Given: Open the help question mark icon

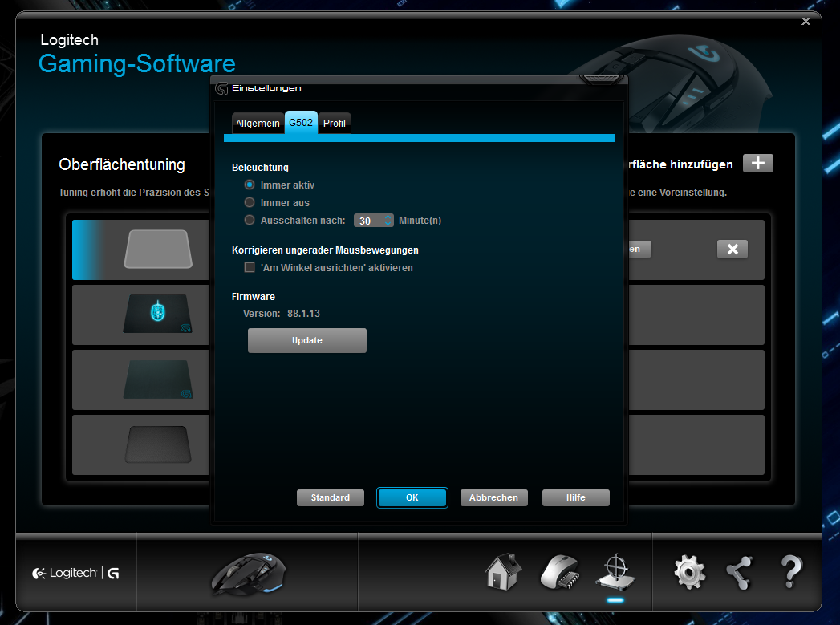Looking at the screenshot, I should point(791,572).
